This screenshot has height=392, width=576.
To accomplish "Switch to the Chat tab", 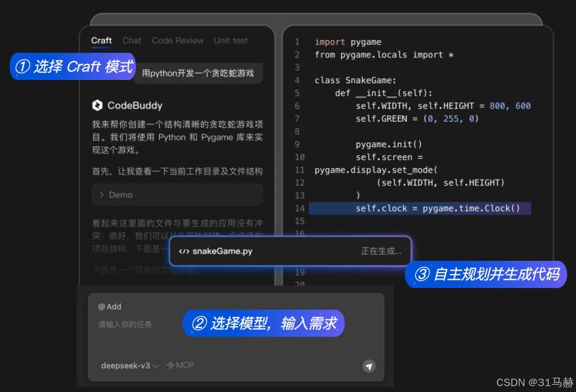I will click(x=132, y=41).
